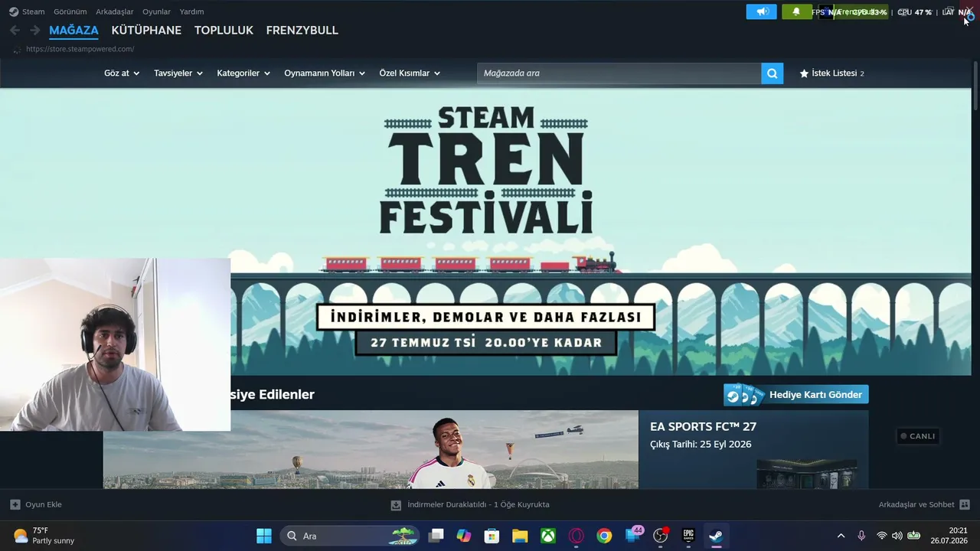This screenshot has height=551, width=980.
Task: Open the taskbar app with 44 badge
Action: pos(633,536)
